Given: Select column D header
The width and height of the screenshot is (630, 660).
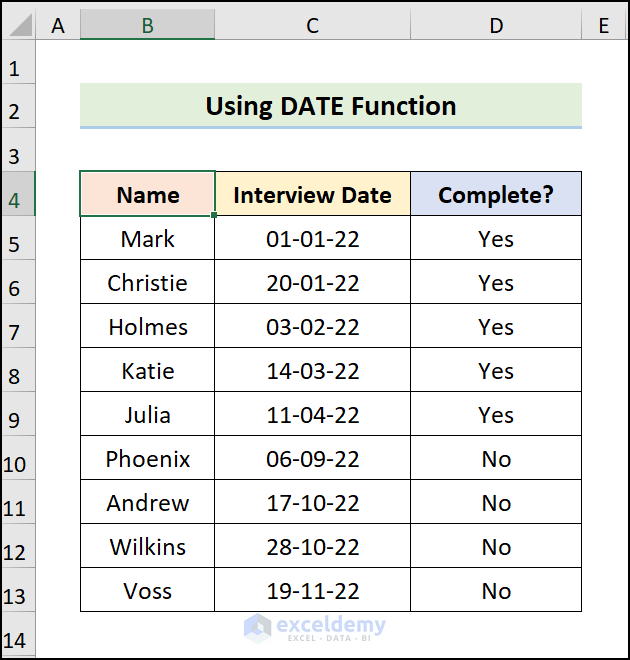Looking at the screenshot, I should coord(496,26).
